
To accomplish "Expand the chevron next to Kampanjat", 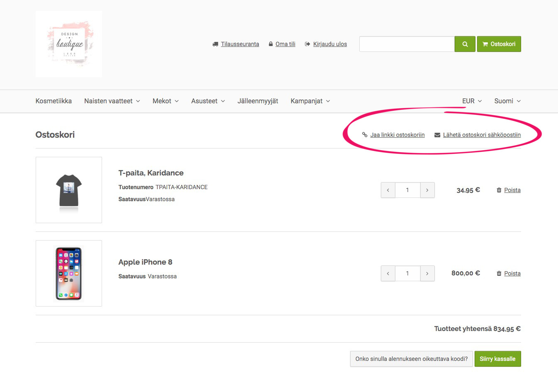I will (328, 101).
